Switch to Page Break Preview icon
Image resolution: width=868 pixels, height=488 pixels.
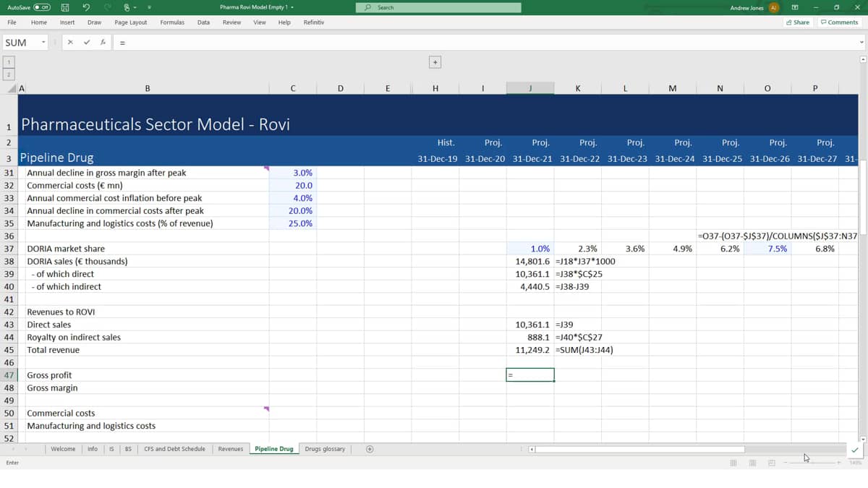click(771, 463)
